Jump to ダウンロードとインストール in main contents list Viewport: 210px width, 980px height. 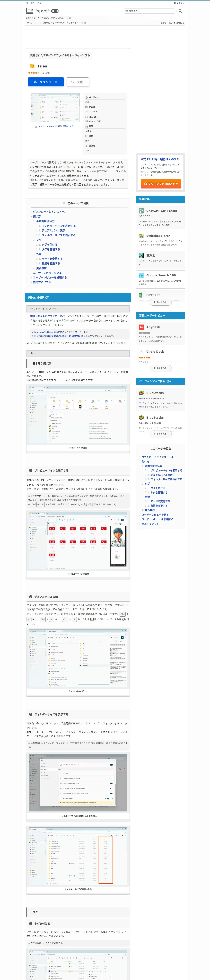tap(50, 212)
